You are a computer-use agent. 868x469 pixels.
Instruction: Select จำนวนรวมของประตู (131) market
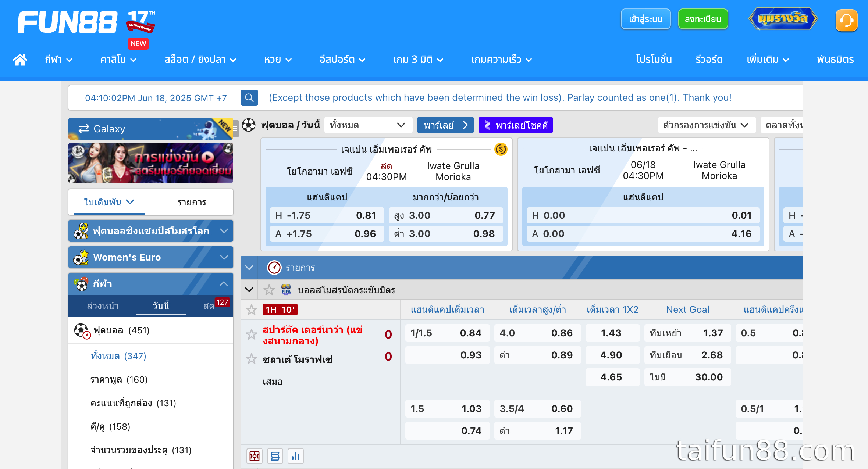pos(141,450)
